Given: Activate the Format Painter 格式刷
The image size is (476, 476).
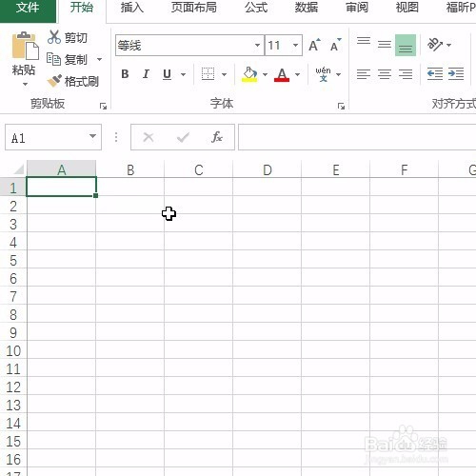Looking at the screenshot, I should tap(72, 81).
